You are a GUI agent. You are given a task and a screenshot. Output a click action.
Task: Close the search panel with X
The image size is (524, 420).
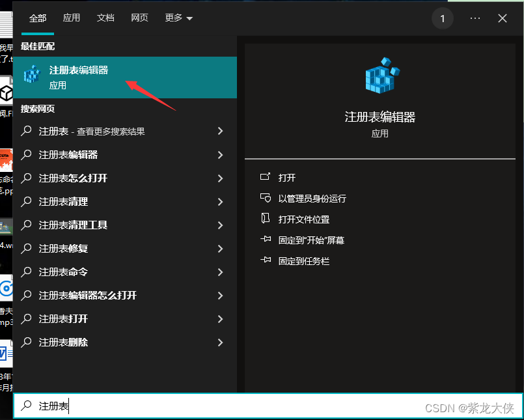(503, 18)
